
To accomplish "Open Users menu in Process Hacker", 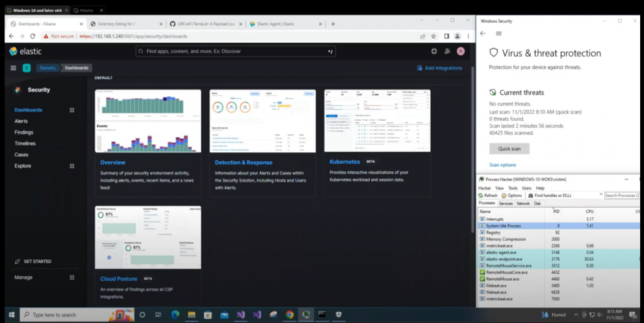I will click(x=526, y=188).
